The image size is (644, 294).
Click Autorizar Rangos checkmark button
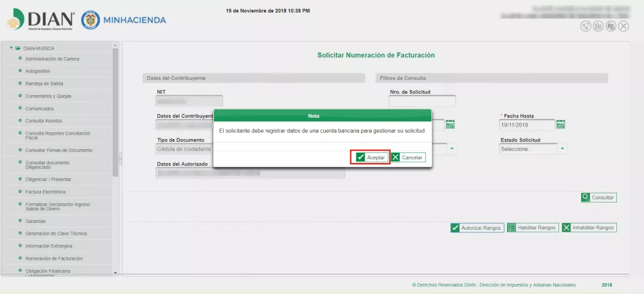(x=477, y=228)
